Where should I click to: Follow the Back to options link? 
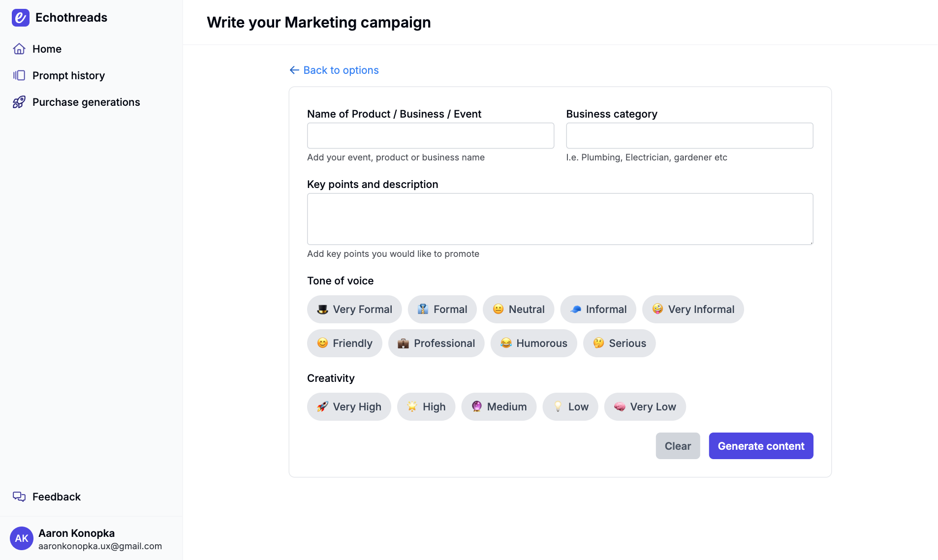(x=341, y=70)
